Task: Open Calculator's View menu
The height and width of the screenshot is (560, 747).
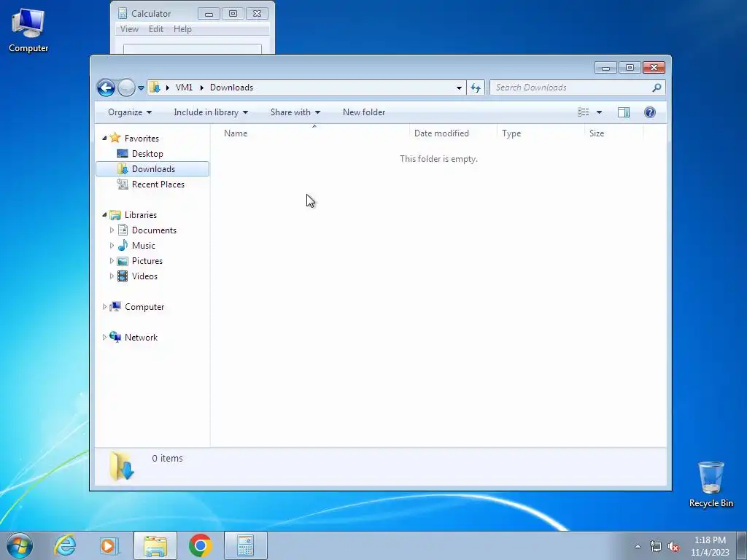Action: (x=129, y=29)
